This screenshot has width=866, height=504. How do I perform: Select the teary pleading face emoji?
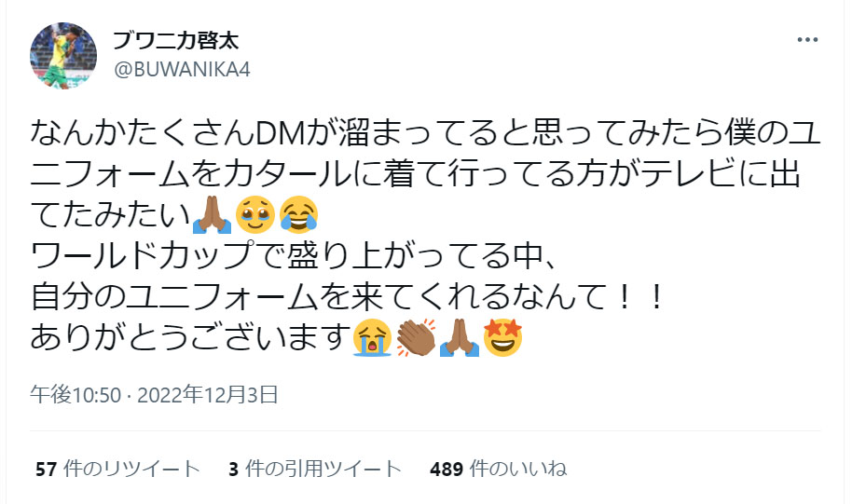255,215
